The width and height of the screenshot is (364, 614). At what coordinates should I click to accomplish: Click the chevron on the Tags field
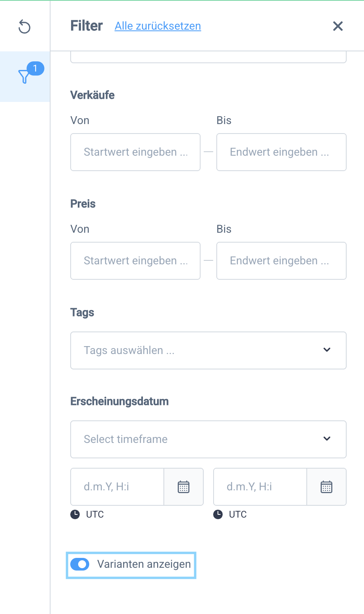[x=326, y=350]
